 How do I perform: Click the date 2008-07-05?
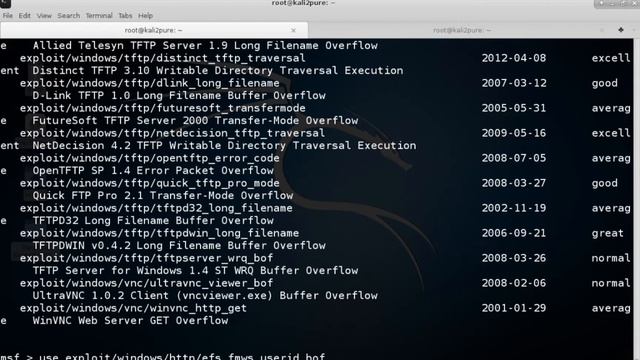coord(514,158)
